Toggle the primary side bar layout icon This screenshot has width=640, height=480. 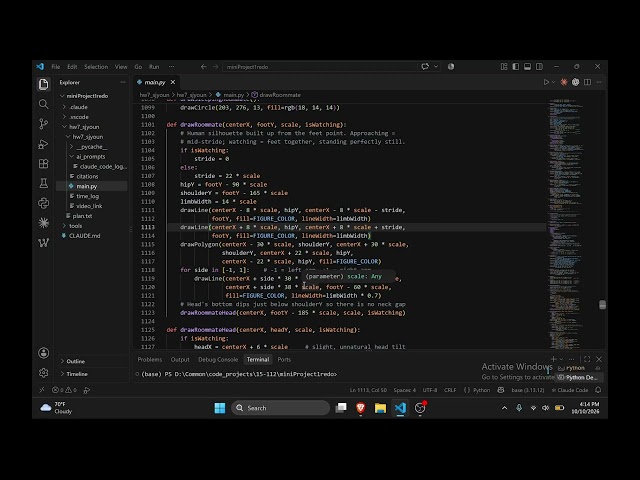pyautogui.click(x=516, y=67)
